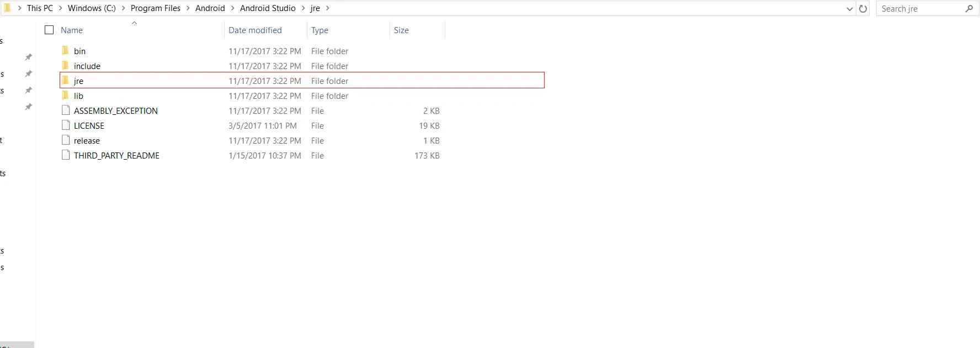Click the jre breadcrumb segment

tap(315, 8)
